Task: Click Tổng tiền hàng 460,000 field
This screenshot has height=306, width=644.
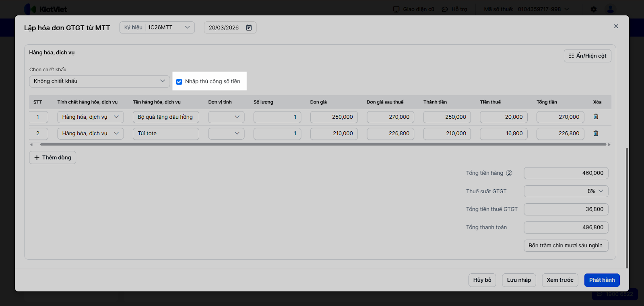Action: (x=566, y=173)
